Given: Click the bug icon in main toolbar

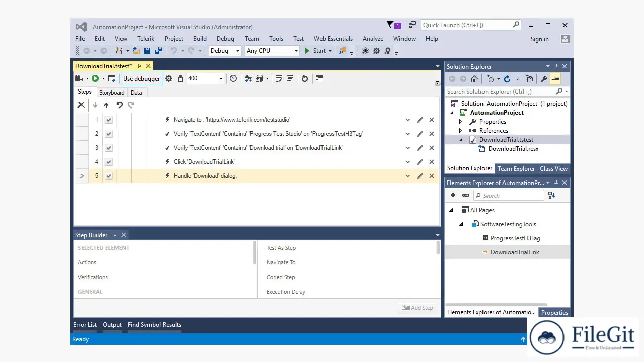Looking at the screenshot, I should 365,51.
